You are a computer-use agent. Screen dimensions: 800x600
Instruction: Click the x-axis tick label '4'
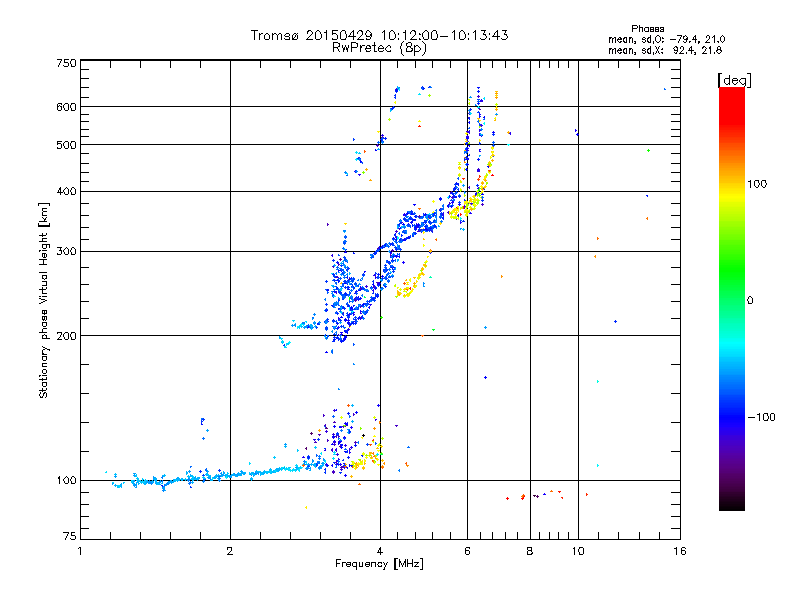coord(380,551)
